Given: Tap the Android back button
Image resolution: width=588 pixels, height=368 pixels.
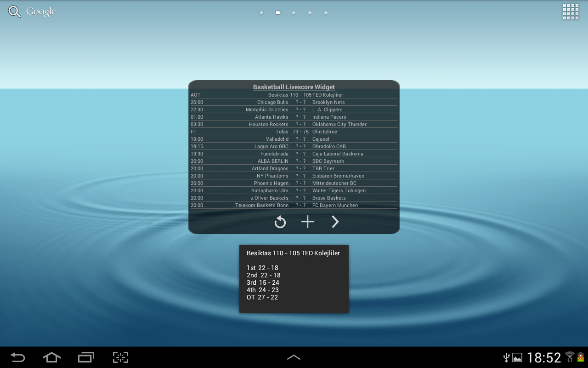Looking at the screenshot, I should pos(18,357).
